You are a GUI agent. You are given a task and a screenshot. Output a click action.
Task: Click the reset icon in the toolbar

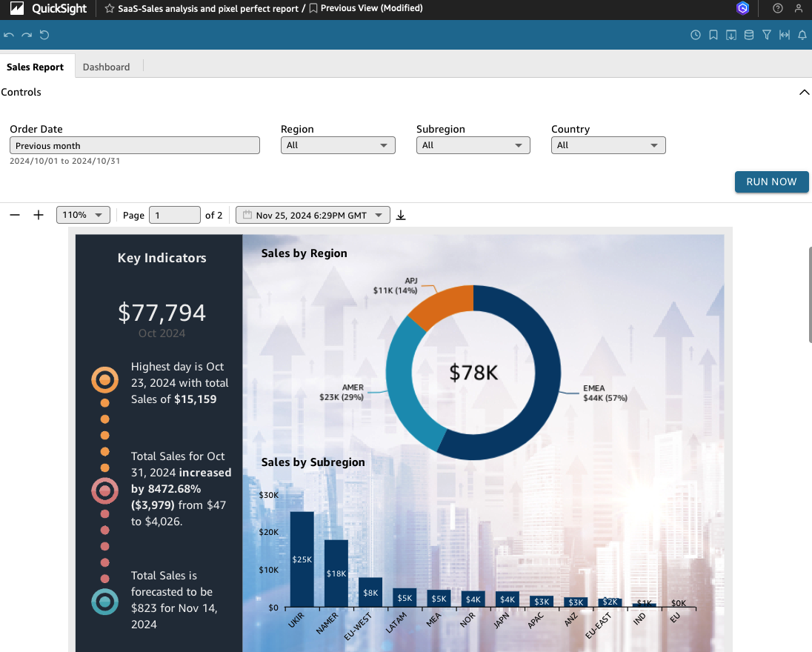(44, 35)
